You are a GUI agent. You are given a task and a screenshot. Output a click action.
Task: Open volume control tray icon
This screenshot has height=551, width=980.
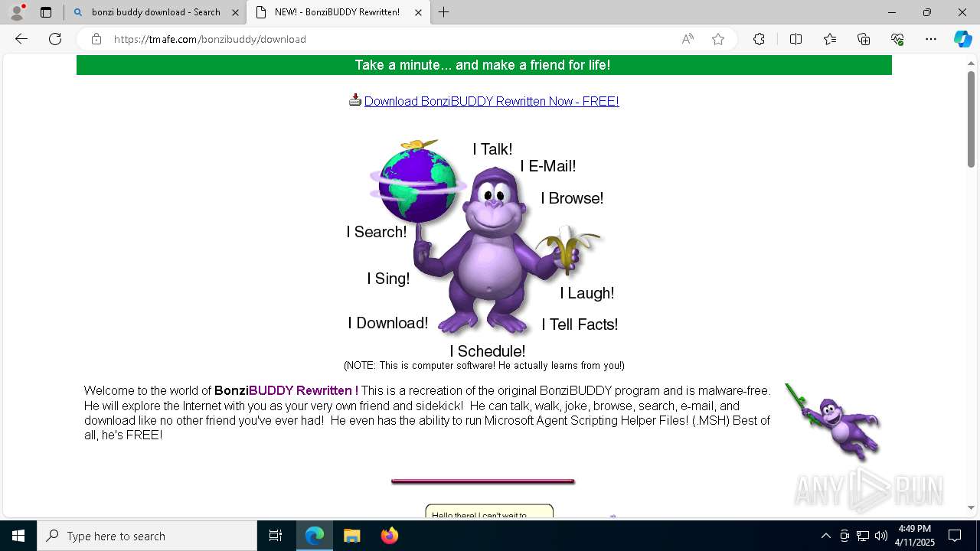881,536
